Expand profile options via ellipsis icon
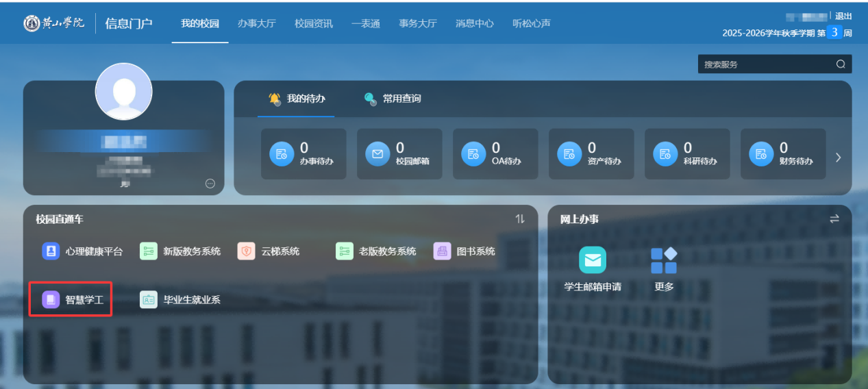868x389 pixels. click(210, 184)
